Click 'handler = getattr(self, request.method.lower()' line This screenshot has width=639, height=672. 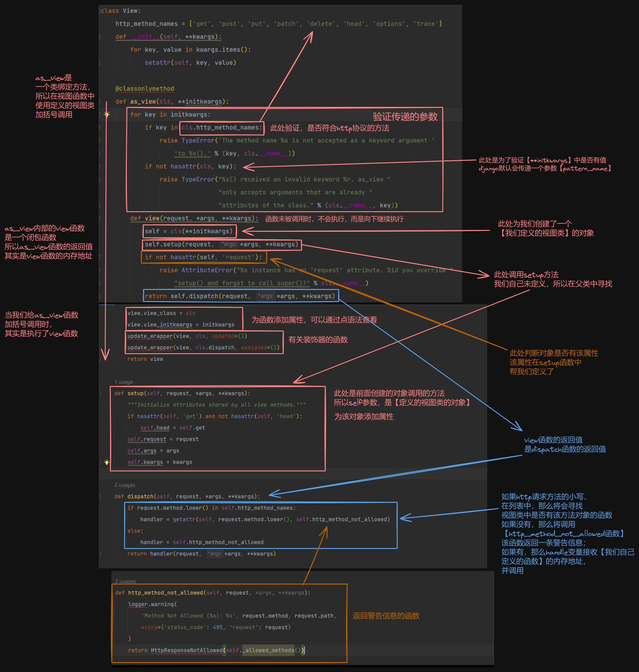[x=265, y=519]
